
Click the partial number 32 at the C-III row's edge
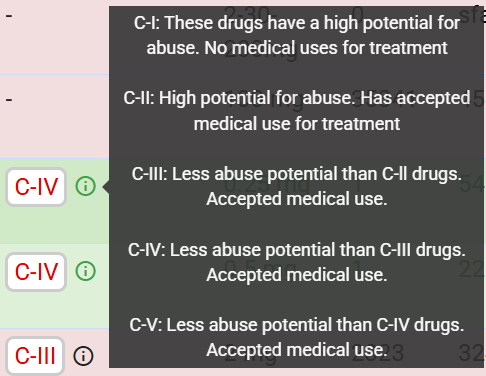tap(472, 353)
